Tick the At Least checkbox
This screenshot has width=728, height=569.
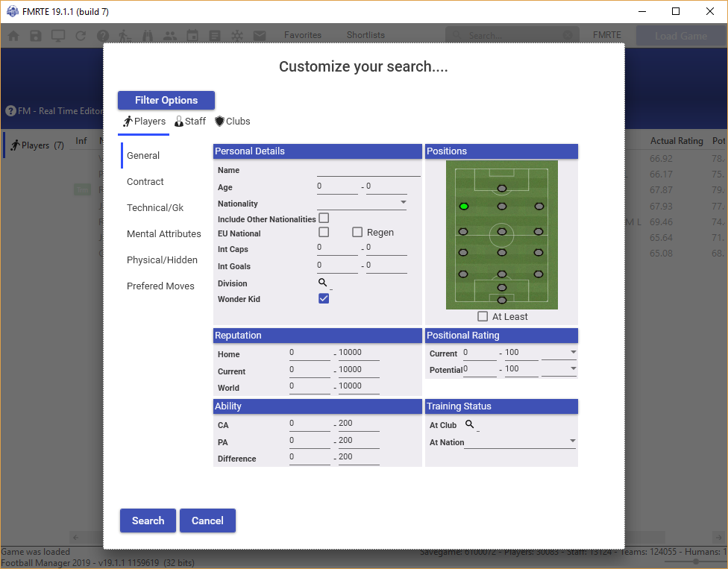(x=483, y=316)
